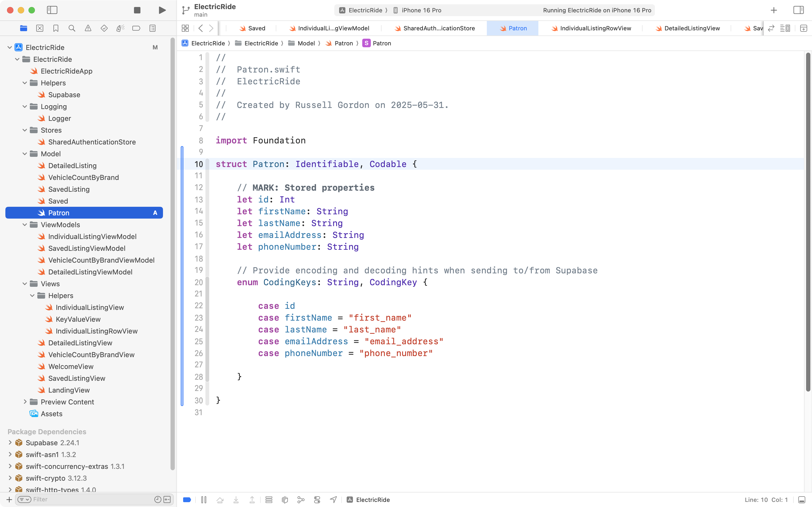Select iPhone 16 Pro run destination
This screenshot has width=812, height=507.
[421, 10]
